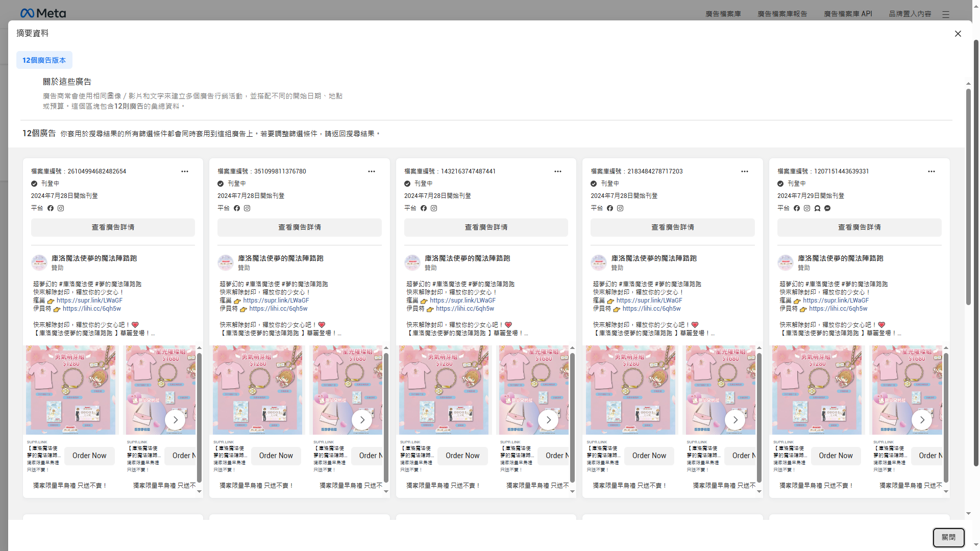Click first Order Now on ad 1432163747487441

point(462,456)
